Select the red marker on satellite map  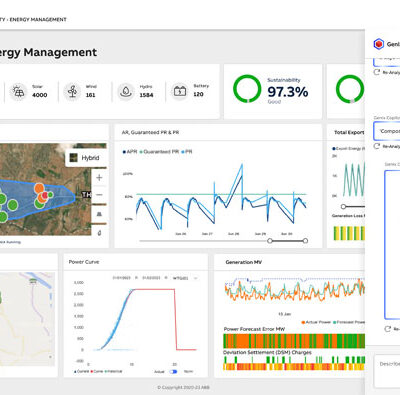pos(44,195)
